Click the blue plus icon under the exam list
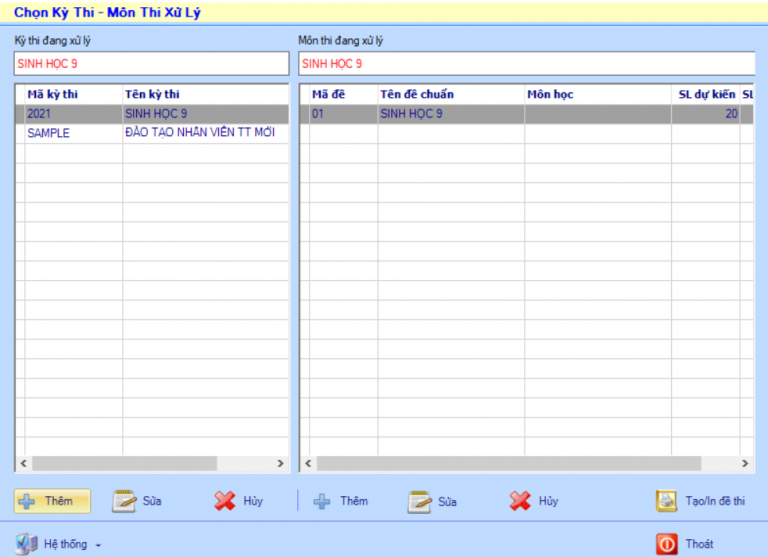The height and width of the screenshot is (557, 768). (27, 501)
